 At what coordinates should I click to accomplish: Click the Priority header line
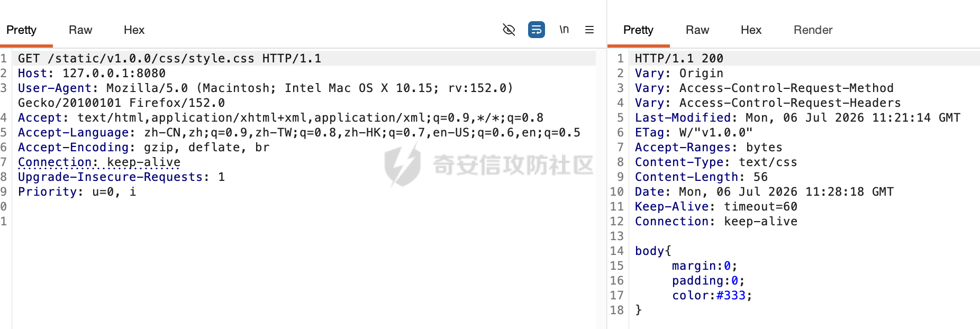77,191
